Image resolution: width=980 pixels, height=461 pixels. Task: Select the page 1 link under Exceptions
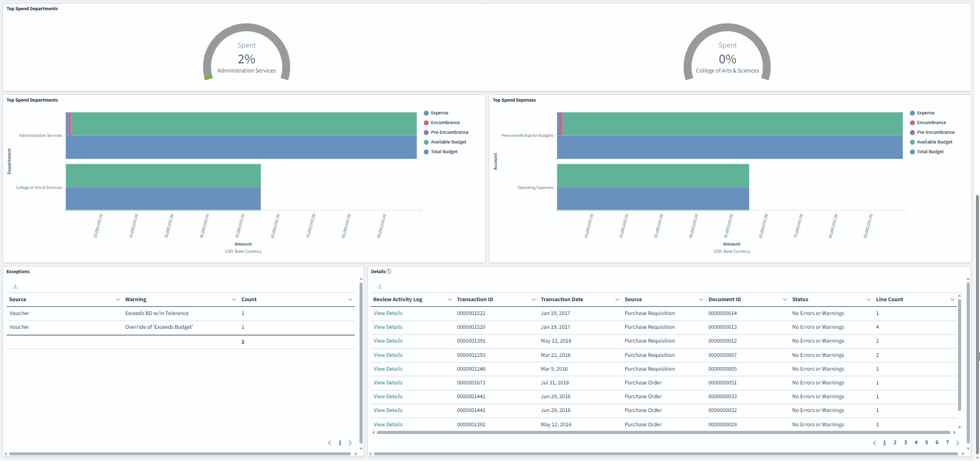tap(340, 443)
